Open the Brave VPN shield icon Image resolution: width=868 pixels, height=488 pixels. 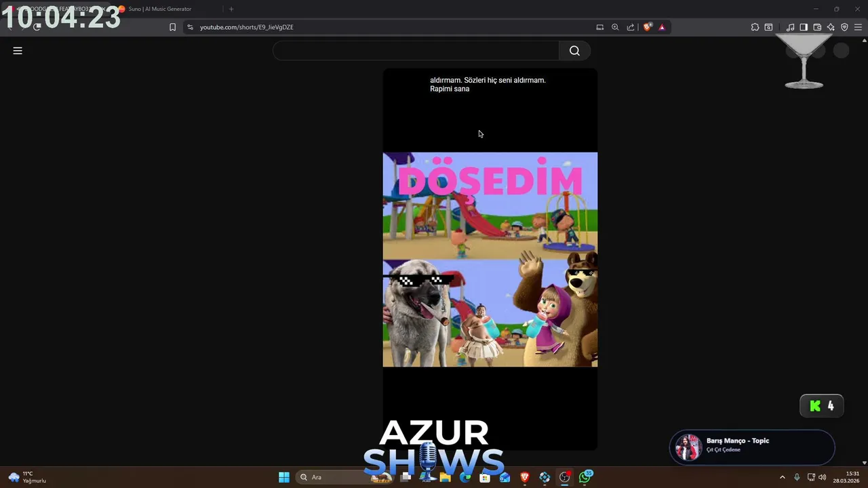844,27
